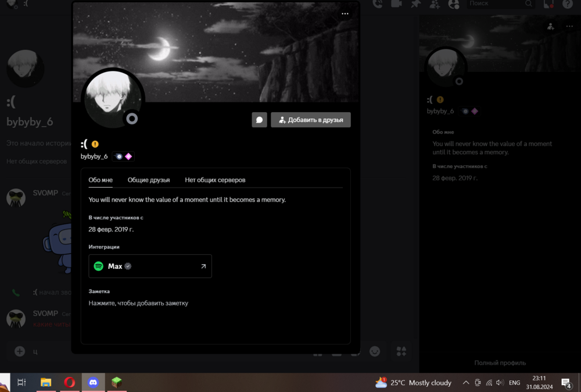Open the apps icon right of the emoji button
This screenshot has width=581, height=392.
(x=401, y=351)
